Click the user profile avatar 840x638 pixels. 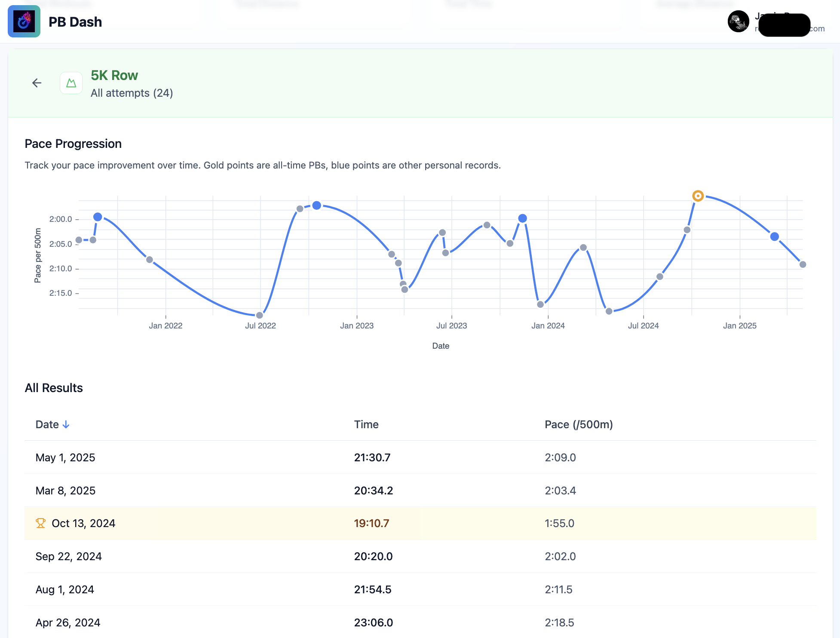tap(738, 21)
